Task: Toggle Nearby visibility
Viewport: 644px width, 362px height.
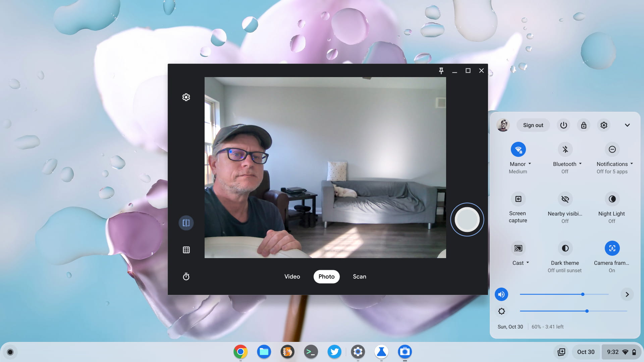Action: (565, 199)
